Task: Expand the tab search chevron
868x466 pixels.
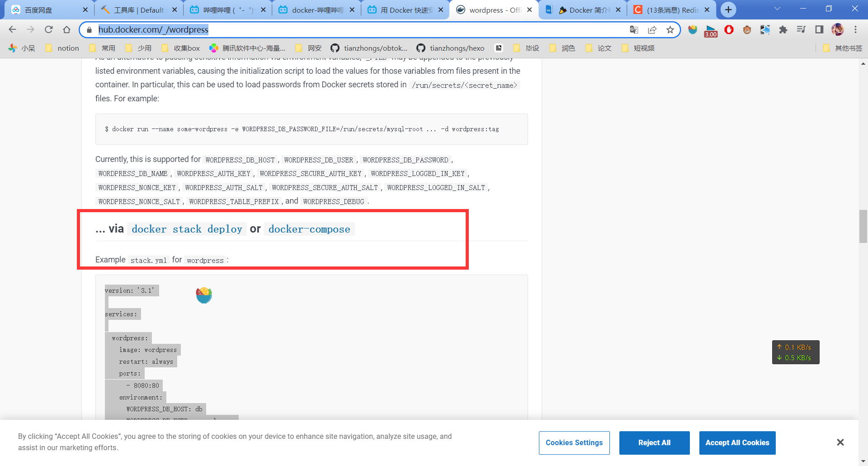Action: 777,9
